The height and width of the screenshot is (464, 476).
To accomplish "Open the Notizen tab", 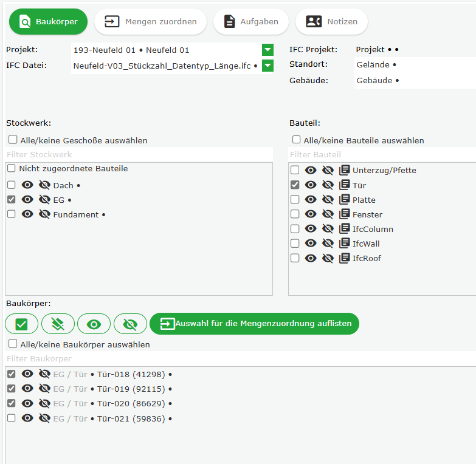I will (x=331, y=22).
